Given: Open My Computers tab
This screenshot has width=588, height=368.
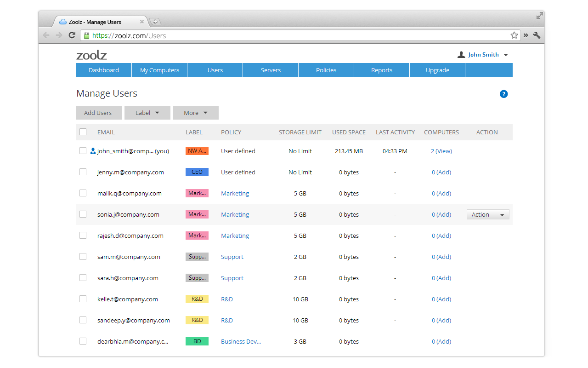Looking at the screenshot, I should pos(159,70).
